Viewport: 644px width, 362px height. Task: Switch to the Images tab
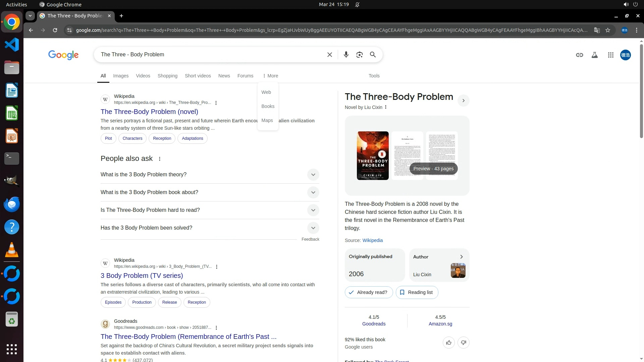pyautogui.click(x=121, y=76)
